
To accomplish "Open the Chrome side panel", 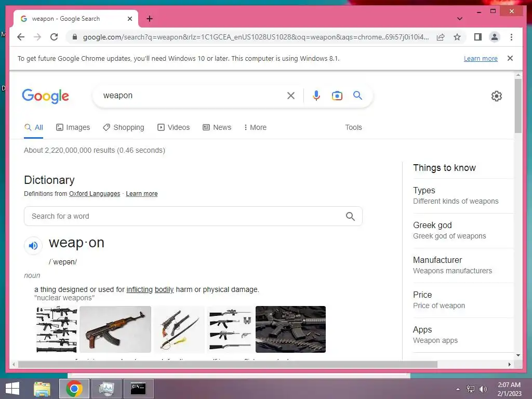I will click(478, 37).
